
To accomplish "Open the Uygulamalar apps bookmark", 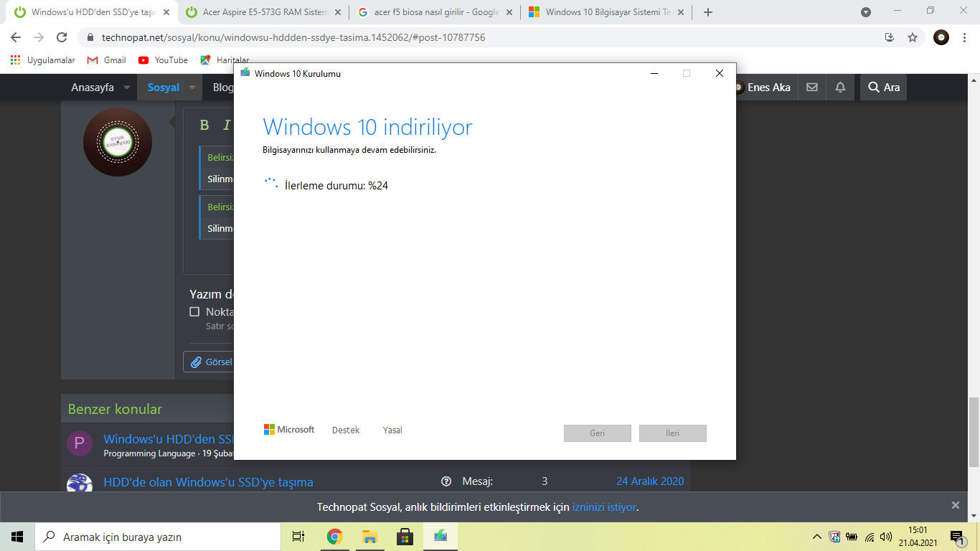I will 43,60.
